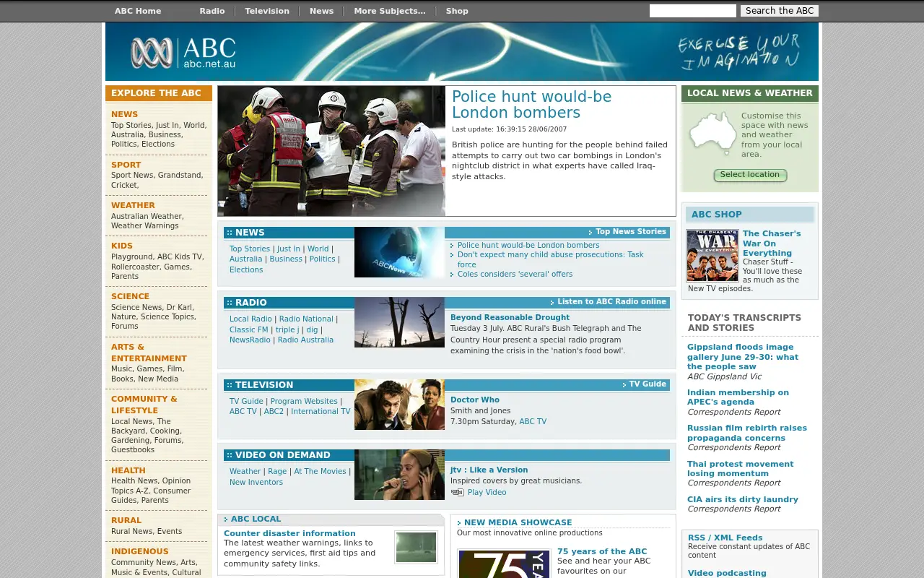This screenshot has width=924, height=578.
Task: Open the TV Guide header link
Action: 648,384
